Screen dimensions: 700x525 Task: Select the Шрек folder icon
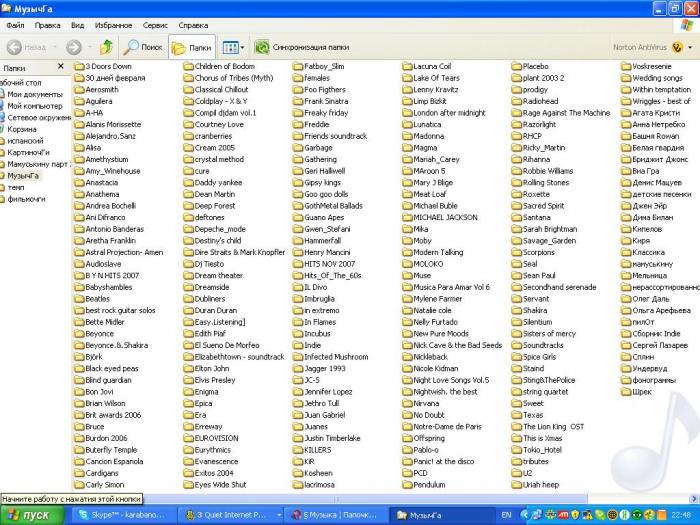point(626,392)
